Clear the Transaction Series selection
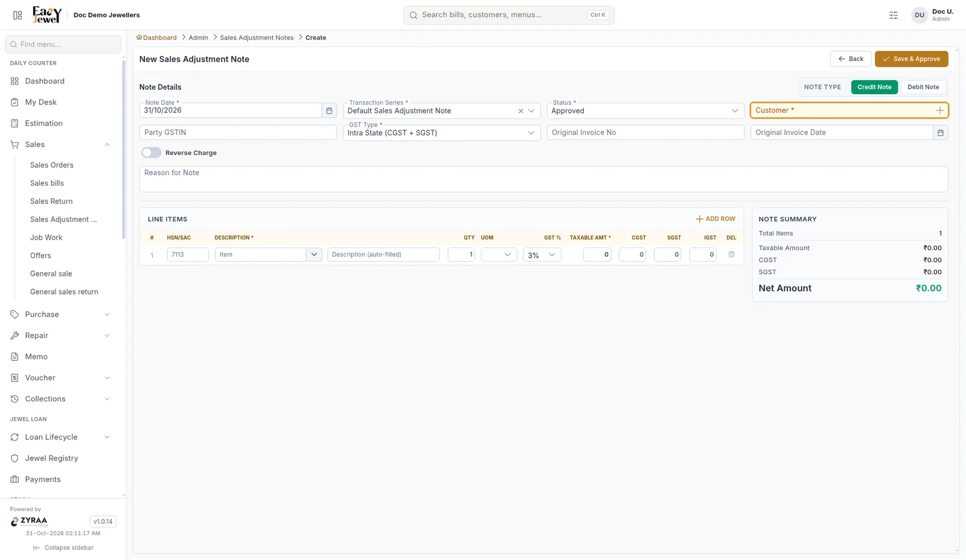The height and width of the screenshot is (560, 966). coord(520,111)
